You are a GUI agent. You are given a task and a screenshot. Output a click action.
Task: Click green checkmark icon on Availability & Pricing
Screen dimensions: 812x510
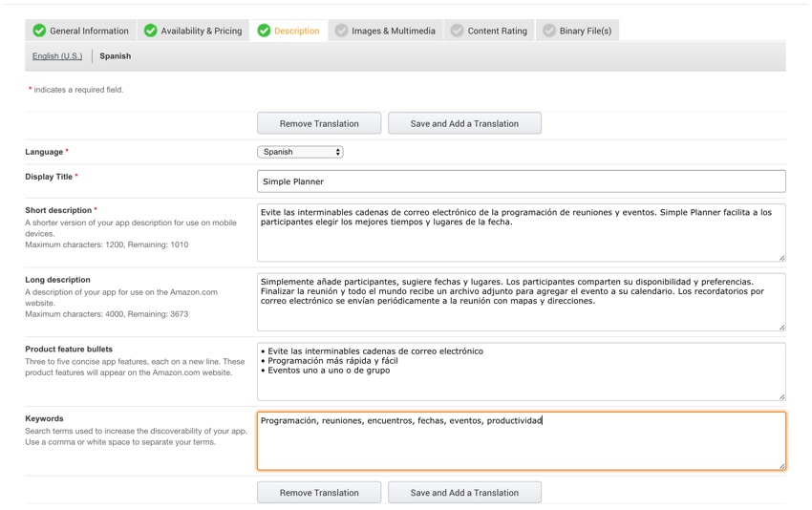pyautogui.click(x=151, y=31)
